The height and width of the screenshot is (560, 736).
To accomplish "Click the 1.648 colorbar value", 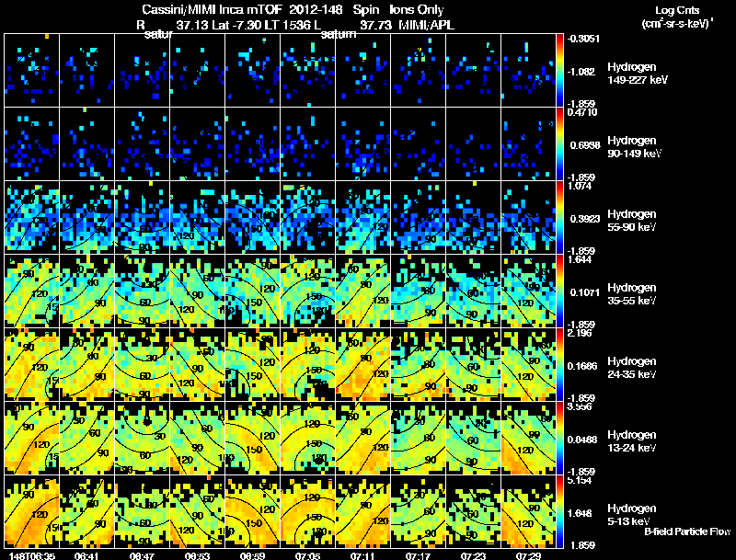I will (x=581, y=513).
